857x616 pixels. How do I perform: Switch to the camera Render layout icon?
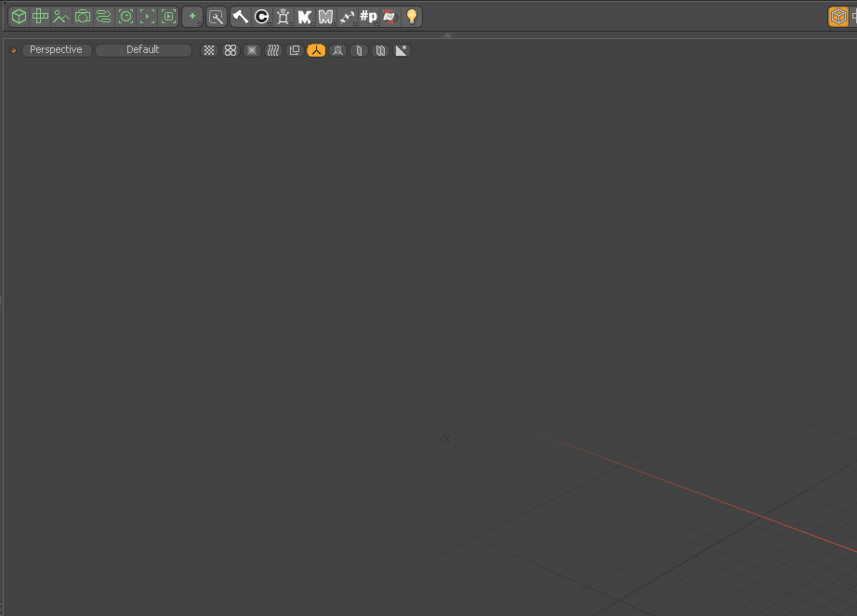[83, 17]
